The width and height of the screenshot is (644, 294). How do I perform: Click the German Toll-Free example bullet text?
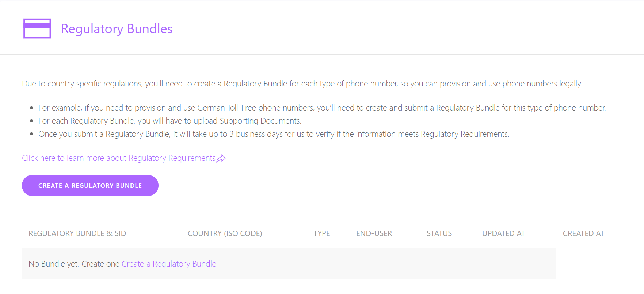[322, 108]
